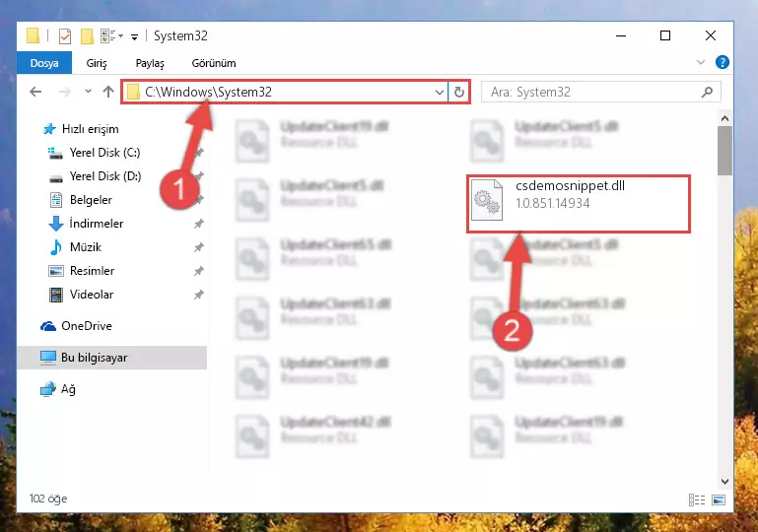Switch to large icons view in status bar

719,499
